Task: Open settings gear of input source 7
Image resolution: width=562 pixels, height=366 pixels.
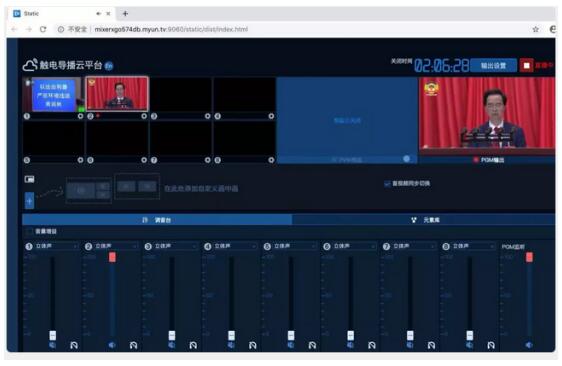Action: click(208, 160)
